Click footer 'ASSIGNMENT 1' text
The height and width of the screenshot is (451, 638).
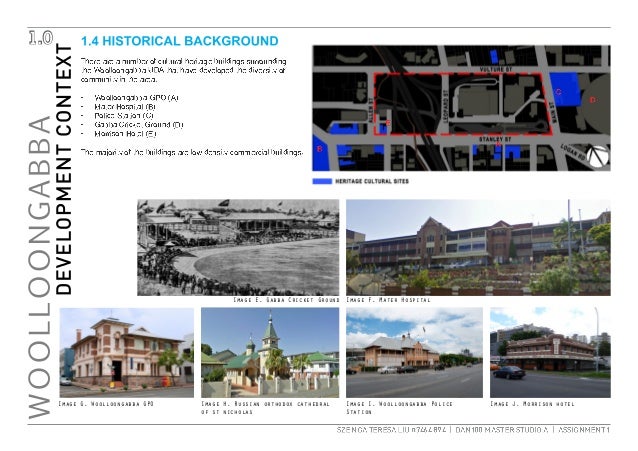click(x=584, y=430)
